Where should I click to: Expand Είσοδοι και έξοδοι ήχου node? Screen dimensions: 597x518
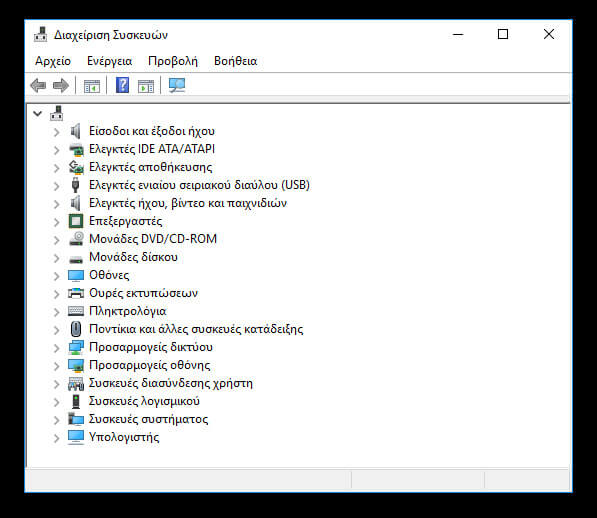click(x=56, y=132)
